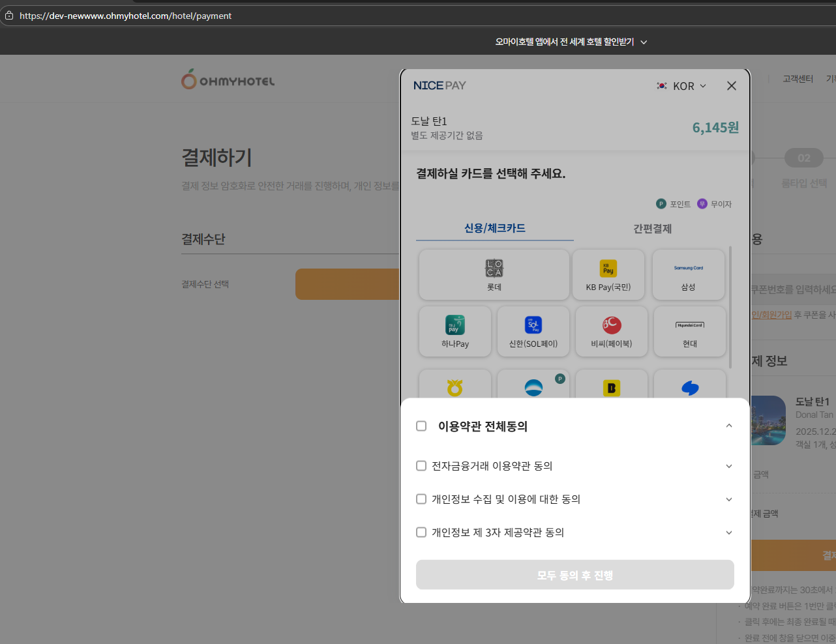Click the 별도 제공기간 없음 text
Screen dimensions: 836x644
(x=447, y=136)
